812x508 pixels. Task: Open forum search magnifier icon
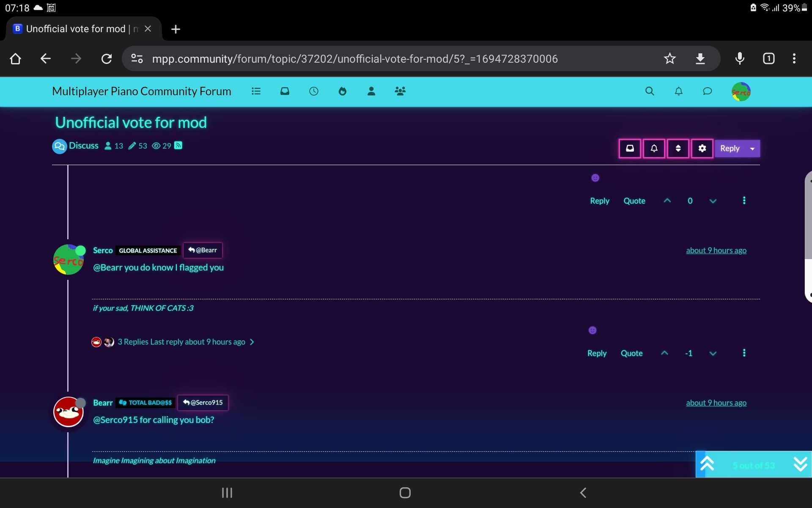click(650, 91)
